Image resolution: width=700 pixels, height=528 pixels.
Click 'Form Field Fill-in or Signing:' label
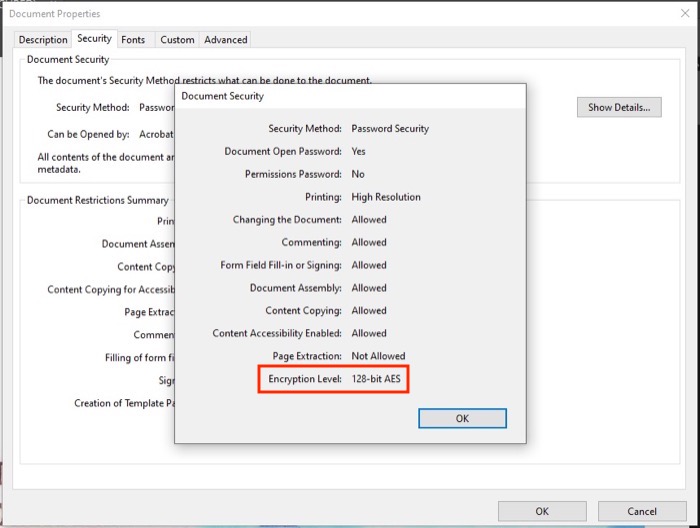click(281, 265)
